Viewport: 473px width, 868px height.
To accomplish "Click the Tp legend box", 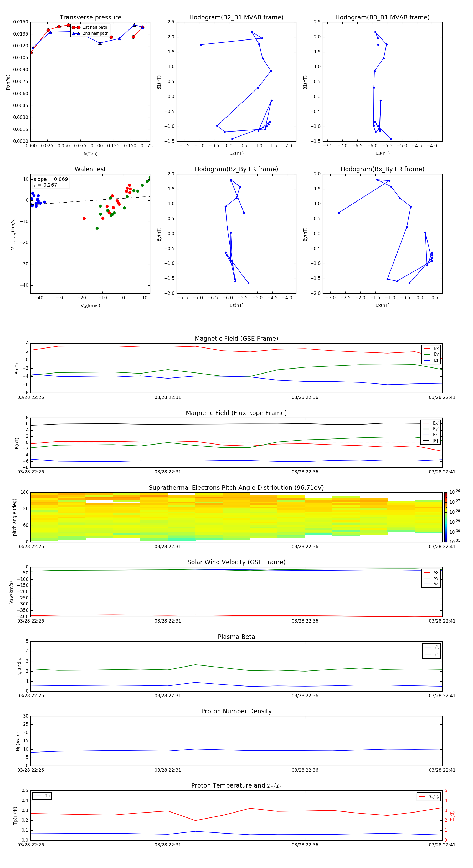I will [x=42, y=796].
